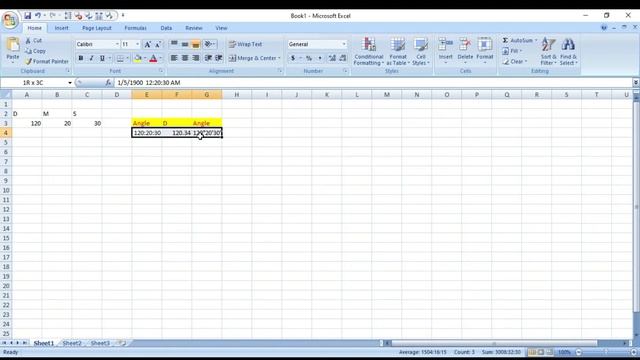The width and height of the screenshot is (640, 360).
Task: Switch to the Review tab
Action: 194,28
